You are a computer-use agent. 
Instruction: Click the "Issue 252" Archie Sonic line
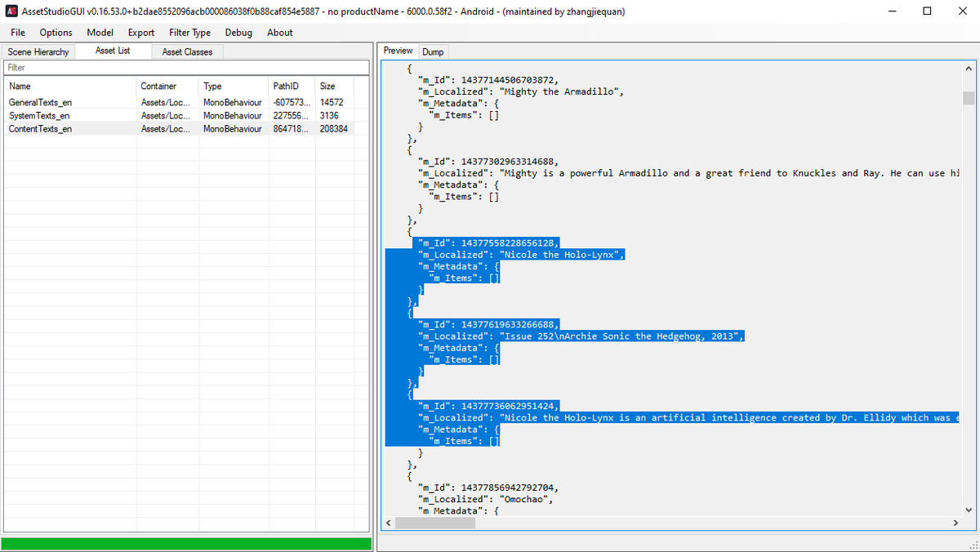tap(581, 336)
